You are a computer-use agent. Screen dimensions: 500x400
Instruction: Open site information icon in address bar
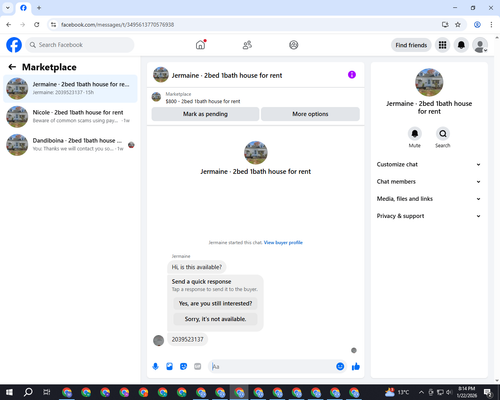(x=53, y=25)
